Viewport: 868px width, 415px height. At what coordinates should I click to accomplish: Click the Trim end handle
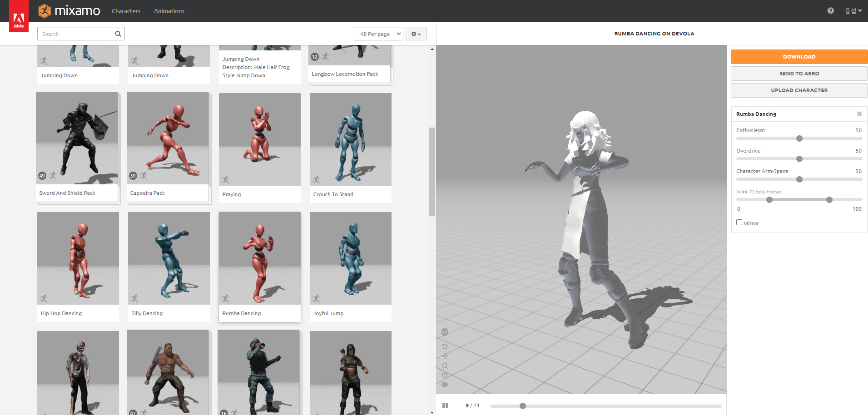pyautogui.click(x=829, y=200)
